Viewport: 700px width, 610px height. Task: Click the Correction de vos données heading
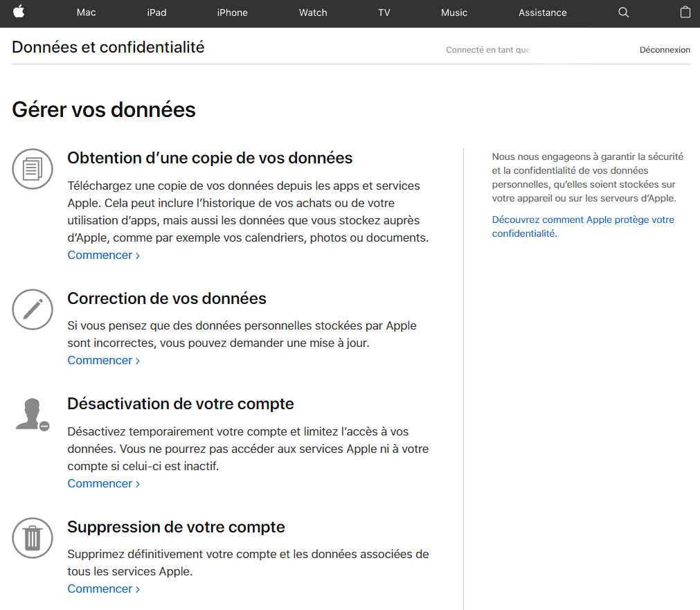point(166,298)
